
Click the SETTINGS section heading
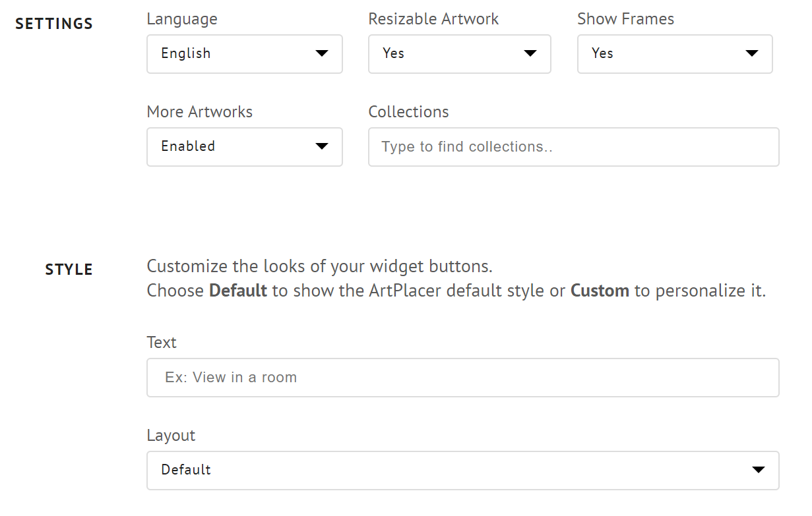point(54,24)
